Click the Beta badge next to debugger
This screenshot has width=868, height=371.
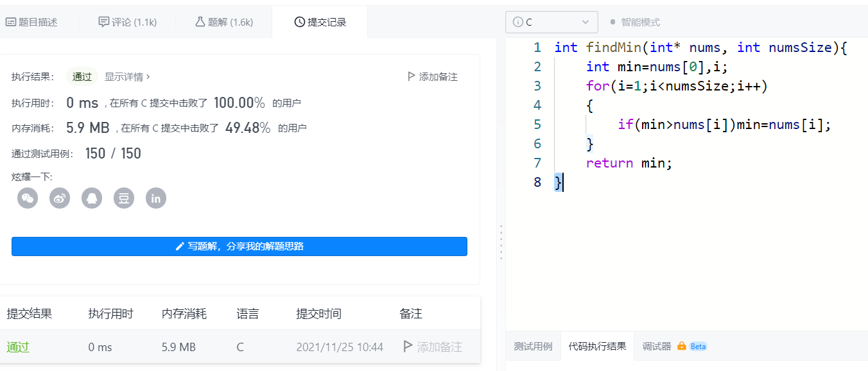tap(698, 346)
